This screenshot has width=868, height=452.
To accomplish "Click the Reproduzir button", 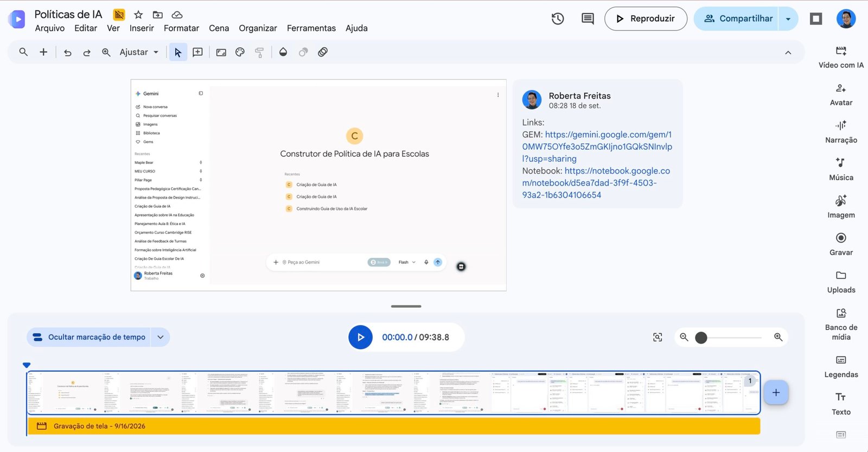I will click(646, 19).
